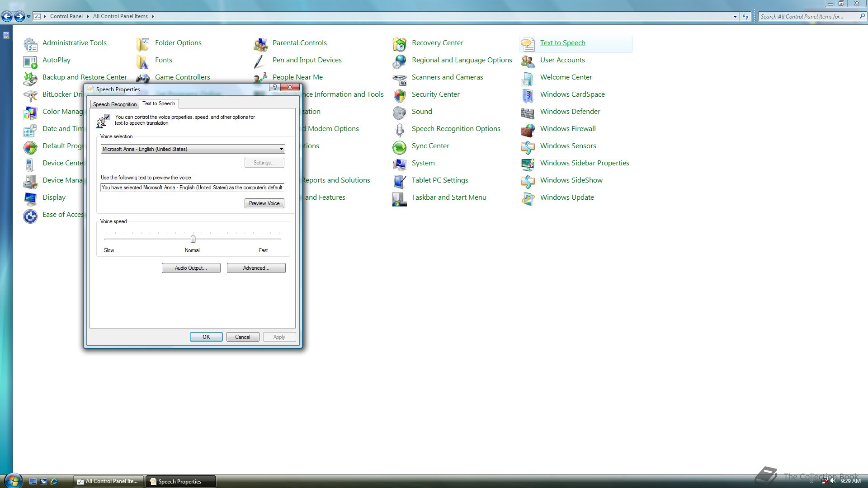868x488 pixels.
Task: Switch to All Control Panel Items taskbar button
Action: pyautogui.click(x=108, y=481)
